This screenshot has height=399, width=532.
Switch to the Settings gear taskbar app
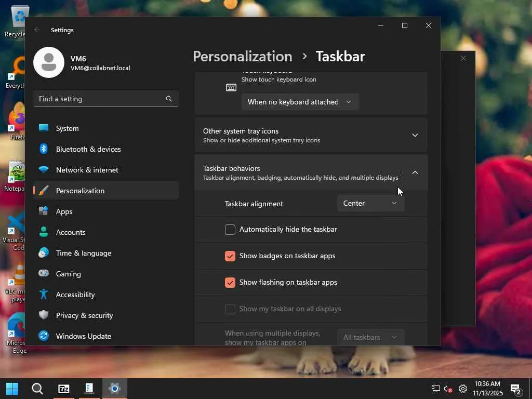tap(115, 389)
